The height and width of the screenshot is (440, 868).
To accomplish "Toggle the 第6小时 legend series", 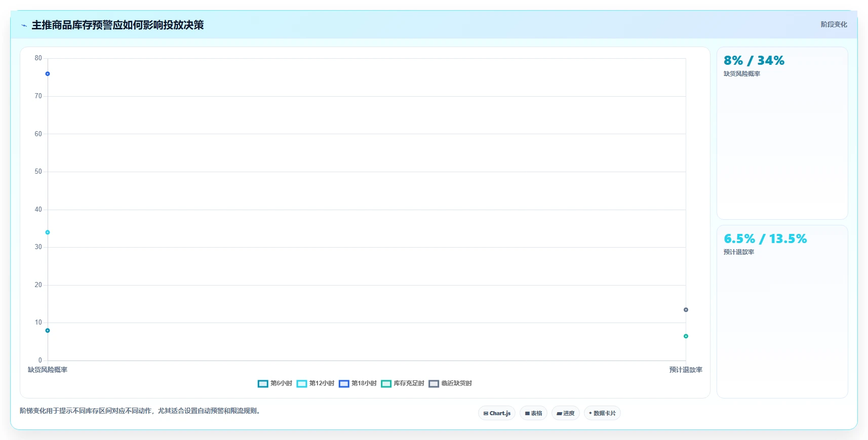I will (x=275, y=383).
